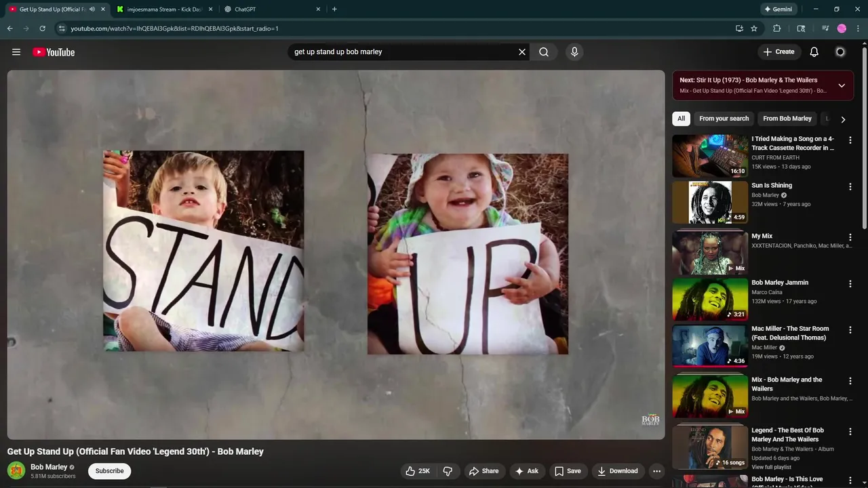Install app icon in address bar
868x488 pixels.
[739, 28]
